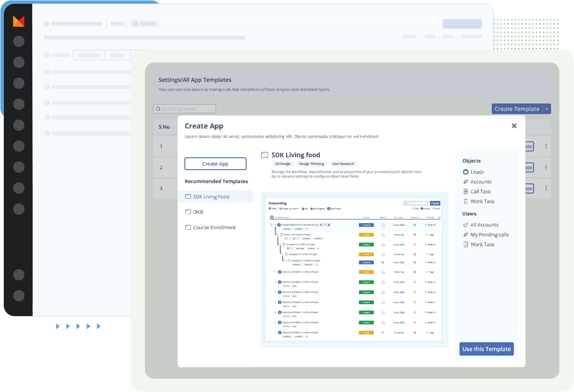Image resolution: width=574 pixels, height=392 pixels.
Task: Open the Create Template dropdown arrow
Action: (x=547, y=109)
